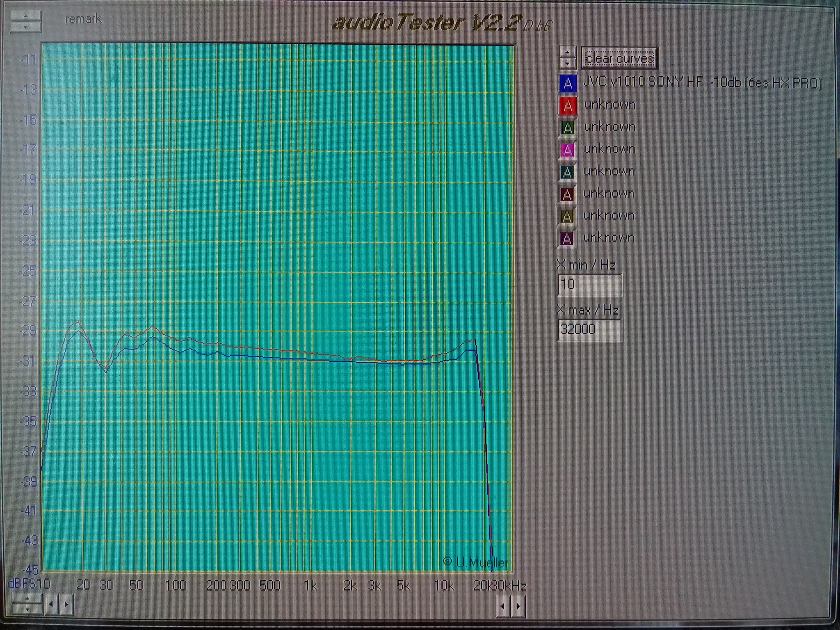Click bottom-left right-arrow scroll button

pos(66,604)
